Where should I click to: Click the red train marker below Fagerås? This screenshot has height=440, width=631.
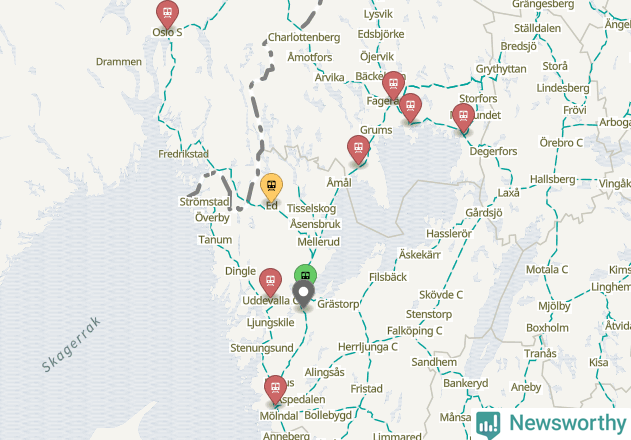[410, 106]
